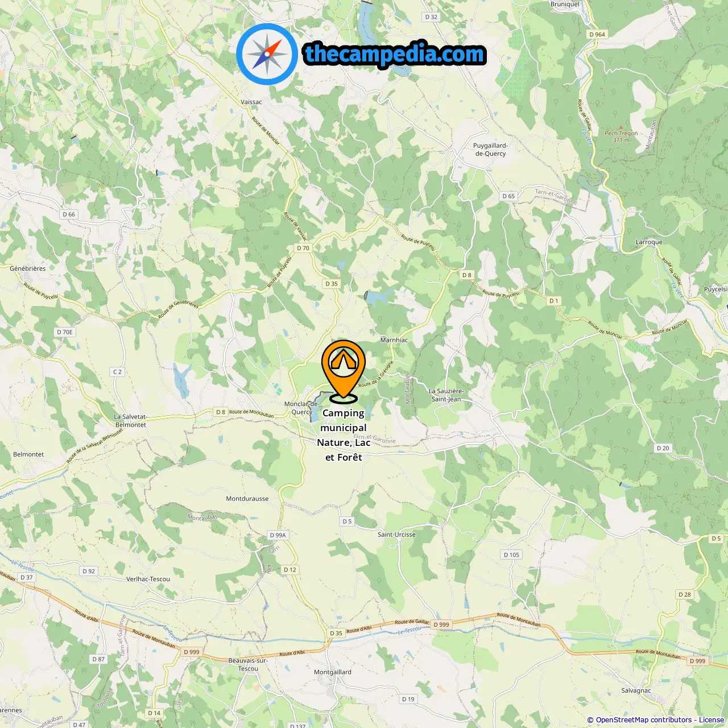Click the Salvagnac town label
The width and height of the screenshot is (728, 728).
coord(636,690)
